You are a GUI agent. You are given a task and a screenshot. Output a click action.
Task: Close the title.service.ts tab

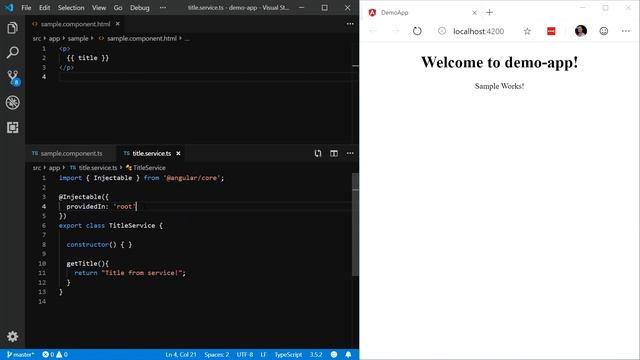tap(178, 153)
